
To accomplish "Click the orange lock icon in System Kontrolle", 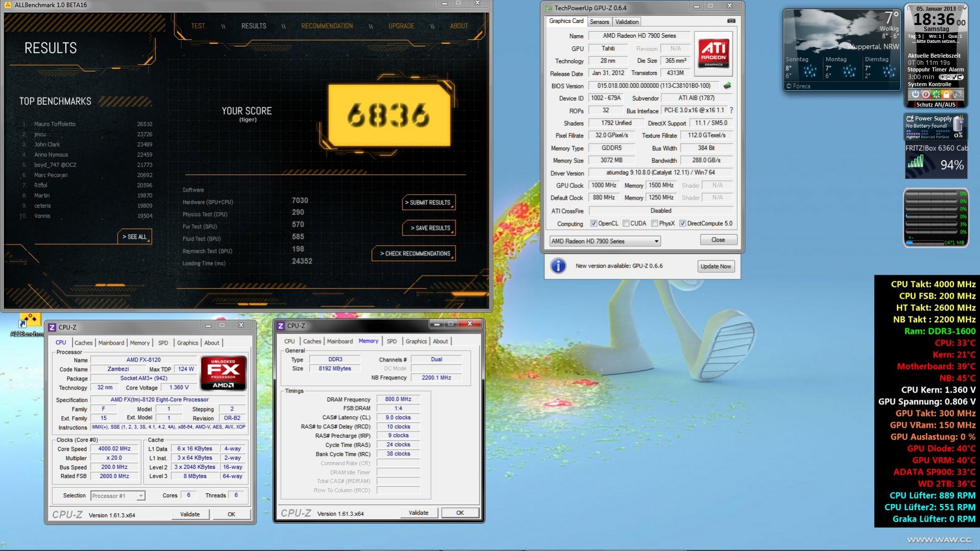I will point(946,94).
